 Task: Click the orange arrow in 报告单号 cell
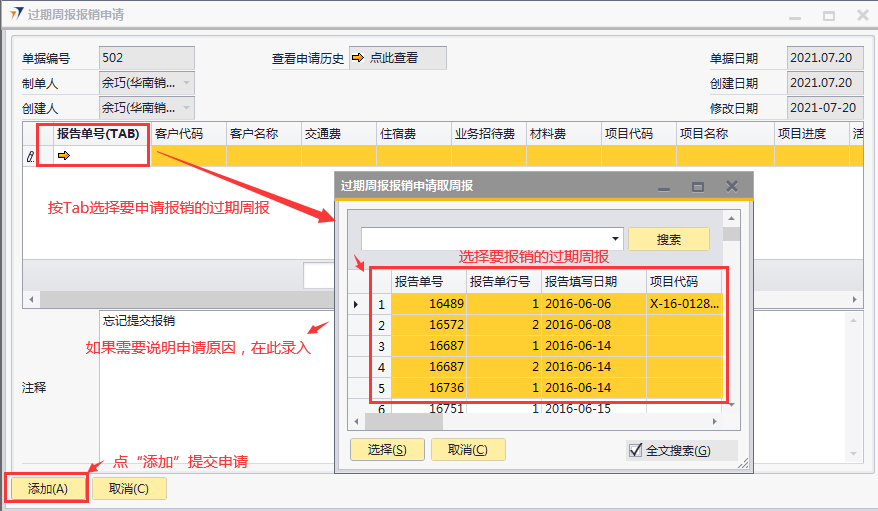click(64, 155)
